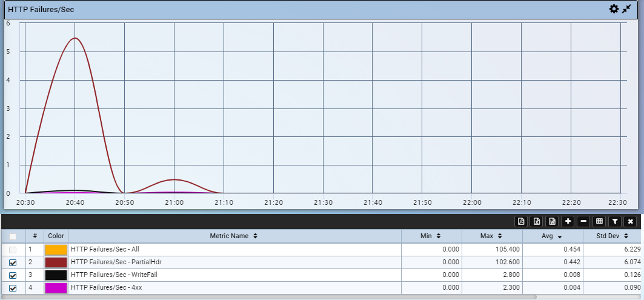This screenshot has height=300, width=644.
Task: Click the PartialHdr curve peak near 20:40
Action: pyautogui.click(x=75, y=38)
